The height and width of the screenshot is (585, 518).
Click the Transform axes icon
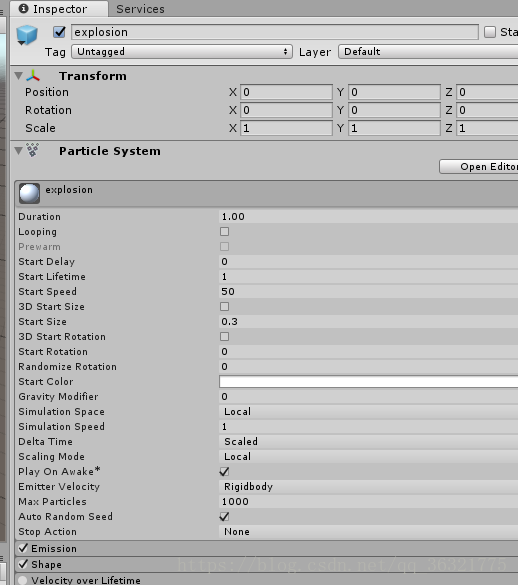tap(33, 76)
